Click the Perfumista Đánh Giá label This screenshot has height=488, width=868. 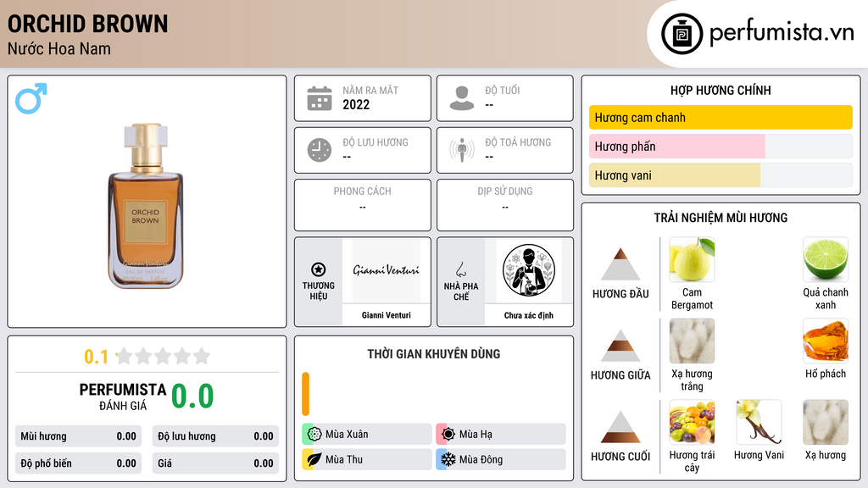pos(123,396)
